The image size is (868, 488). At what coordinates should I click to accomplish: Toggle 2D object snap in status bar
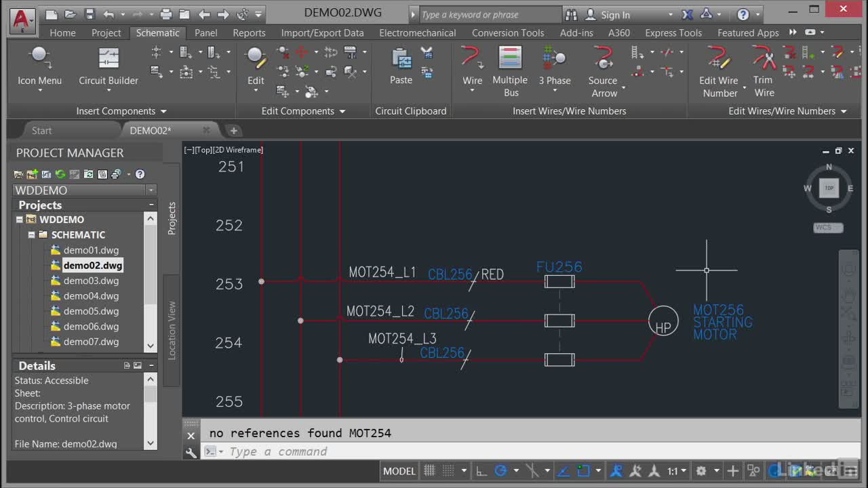click(x=584, y=470)
